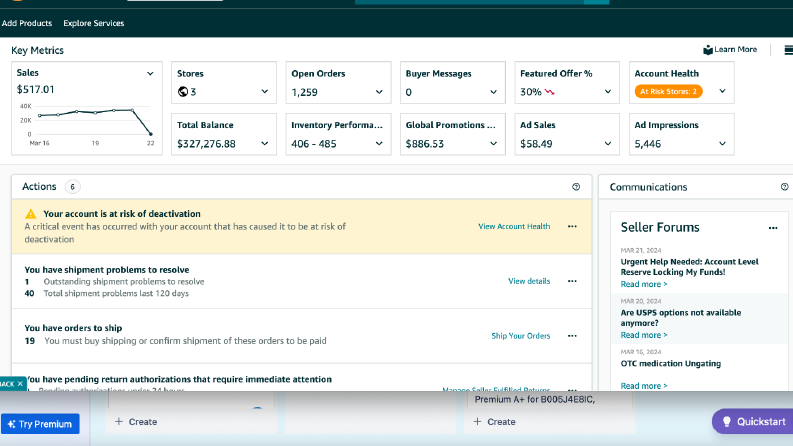Expand the Sales metric dropdown
The image size is (793, 446).
tap(150, 73)
